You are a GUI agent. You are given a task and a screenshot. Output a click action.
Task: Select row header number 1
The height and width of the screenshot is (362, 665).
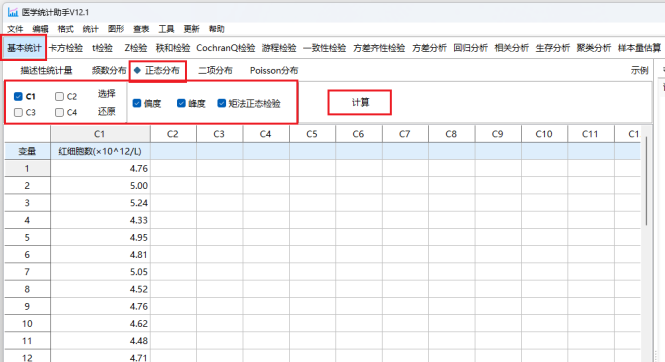point(28,168)
